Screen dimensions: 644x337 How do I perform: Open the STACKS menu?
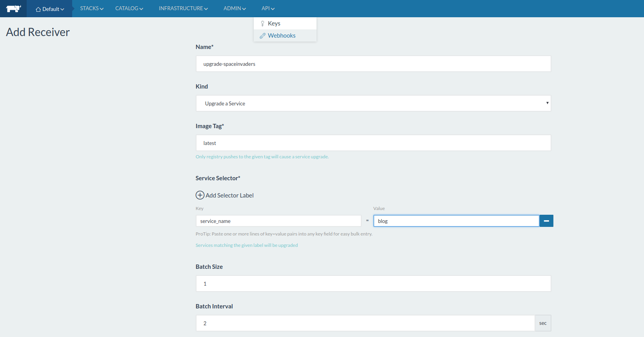click(x=92, y=8)
